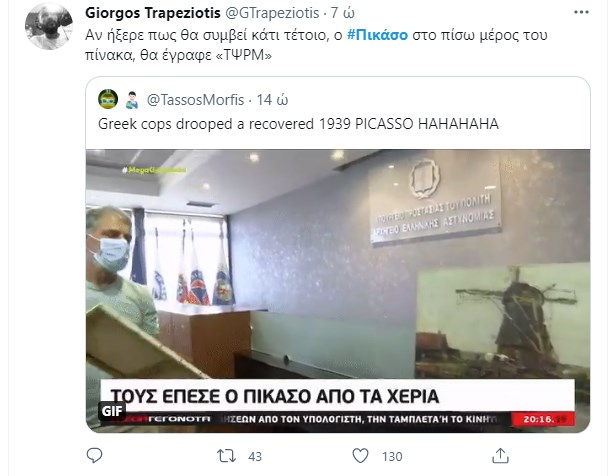This screenshot has width=611, height=476.
Task: Open the @GTrapeziotis handle link
Action: 272,13
